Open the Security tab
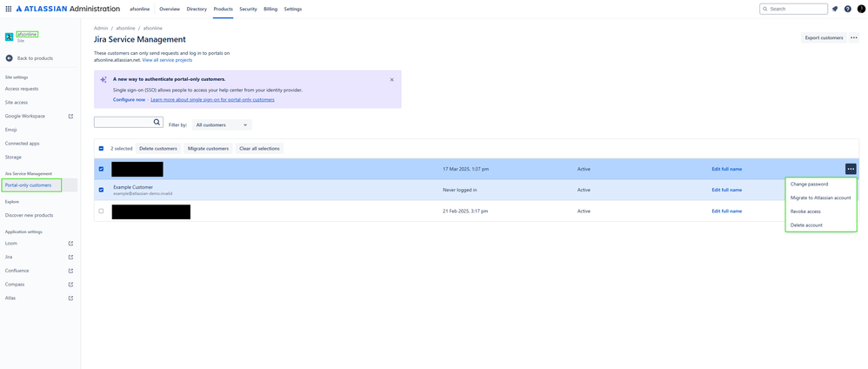The width and height of the screenshot is (868, 369). click(249, 10)
